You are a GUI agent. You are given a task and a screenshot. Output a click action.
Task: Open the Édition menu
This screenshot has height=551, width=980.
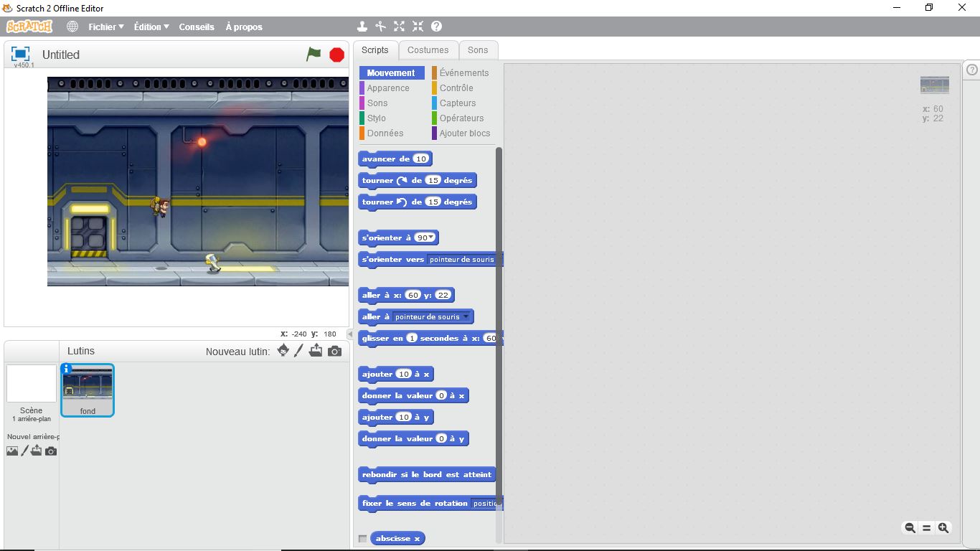151,27
